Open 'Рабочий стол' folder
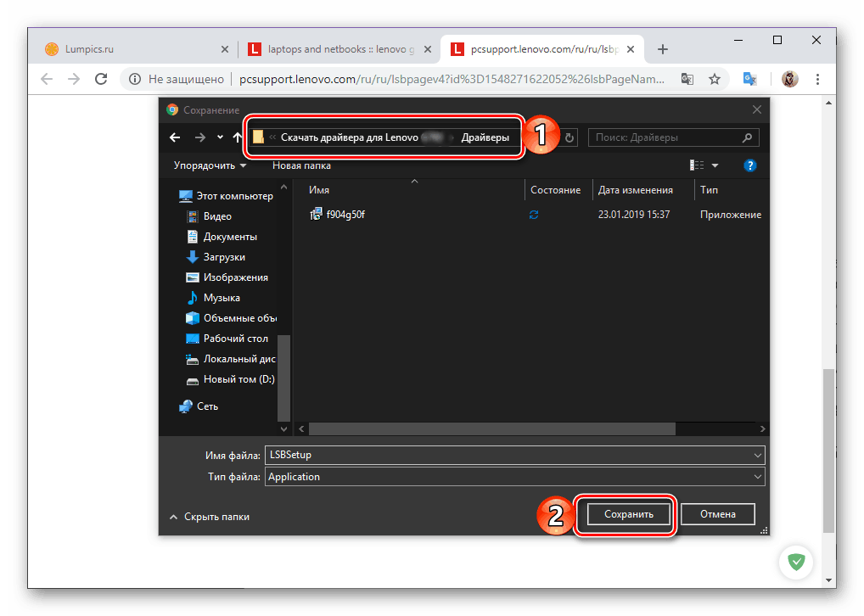Screen dimensions: 864x616 pyautogui.click(x=227, y=339)
